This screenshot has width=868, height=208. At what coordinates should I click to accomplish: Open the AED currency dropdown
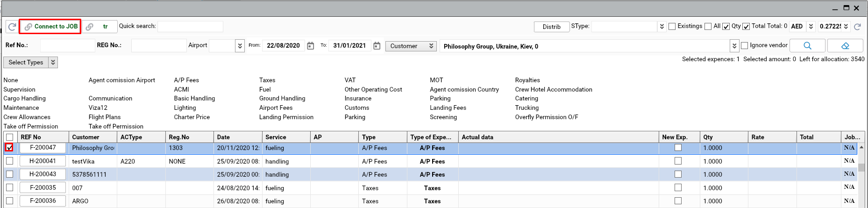click(811, 27)
